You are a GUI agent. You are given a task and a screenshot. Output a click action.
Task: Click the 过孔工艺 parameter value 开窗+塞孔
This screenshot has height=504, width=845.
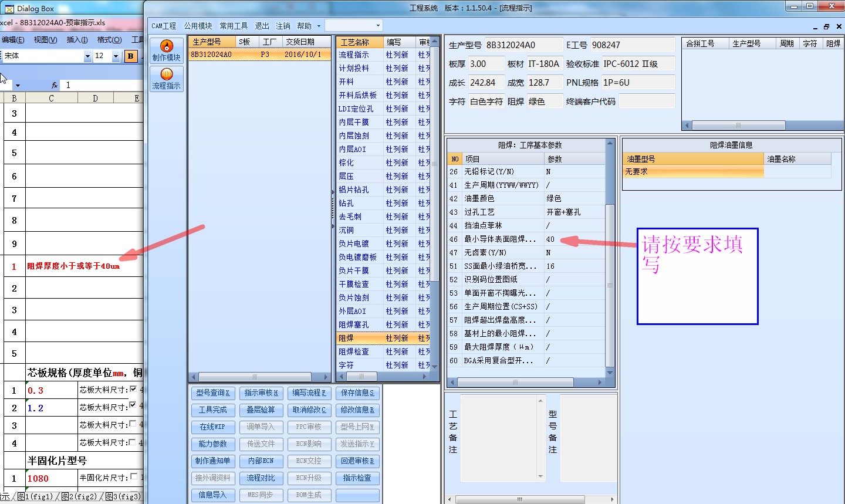point(574,212)
